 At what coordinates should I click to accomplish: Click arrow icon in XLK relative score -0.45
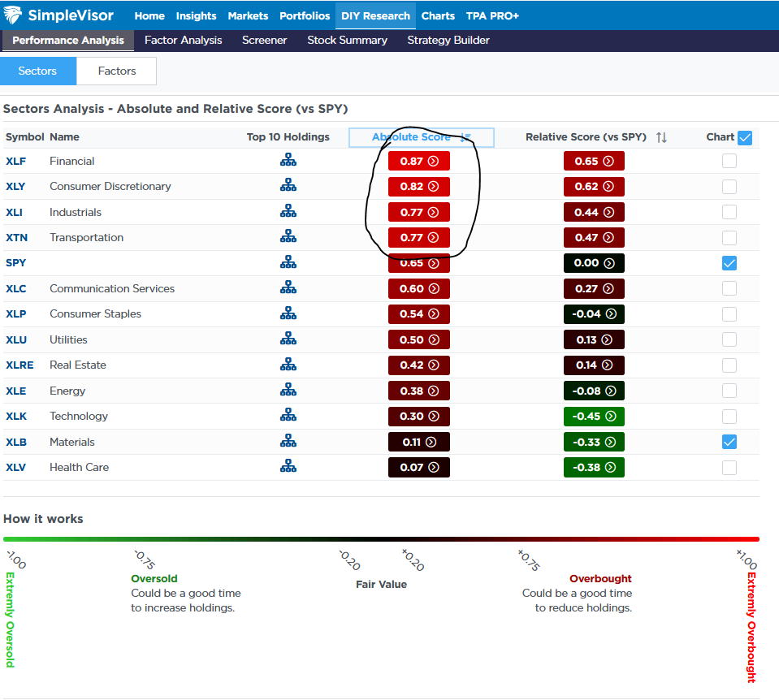tap(611, 416)
